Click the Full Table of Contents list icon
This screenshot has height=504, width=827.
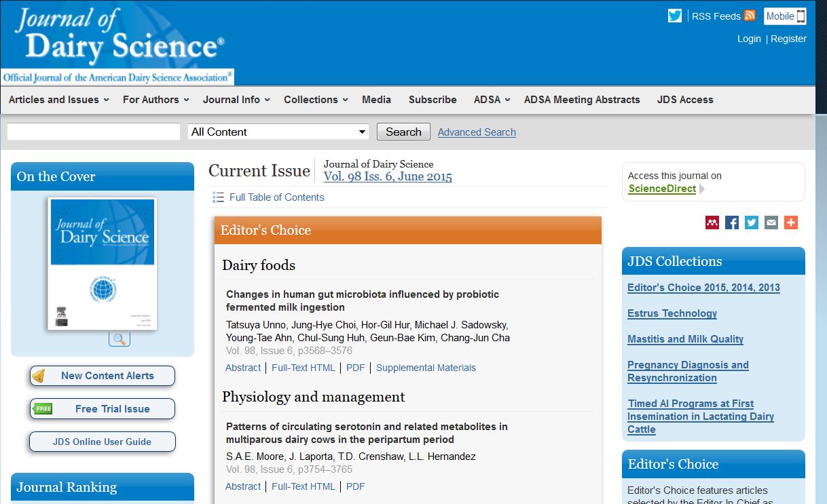218,197
